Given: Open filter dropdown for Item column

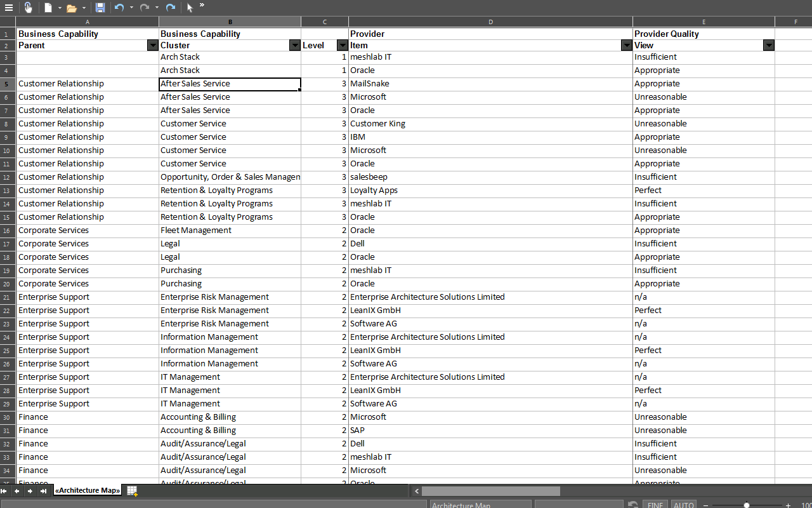Looking at the screenshot, I should (x=627, y=45).
